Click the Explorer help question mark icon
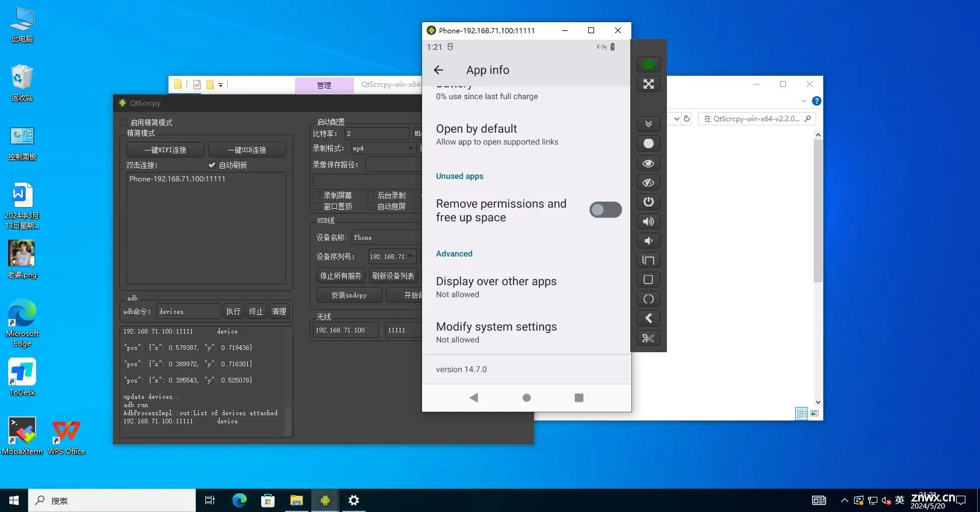The height and width of the screenshot is (512, 980). pos(817,101)
